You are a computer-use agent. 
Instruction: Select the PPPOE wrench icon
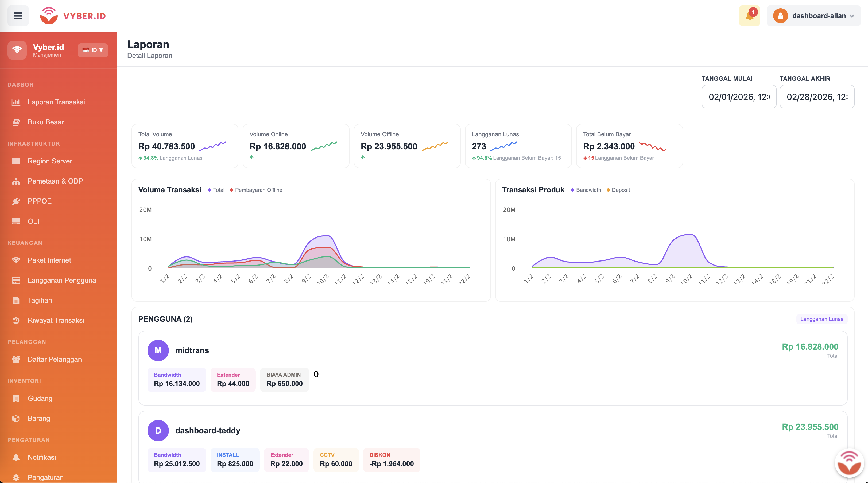[16, 201]
